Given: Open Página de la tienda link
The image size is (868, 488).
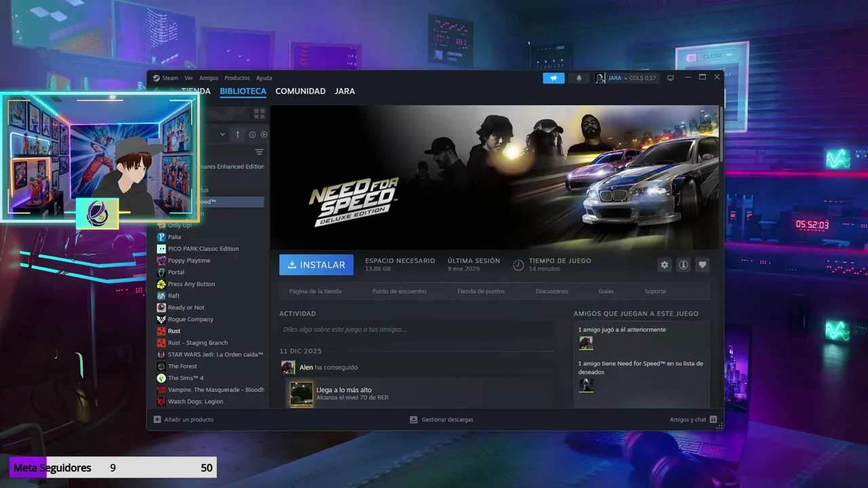Looking at the screenshot, I should (x=315, y=291).
